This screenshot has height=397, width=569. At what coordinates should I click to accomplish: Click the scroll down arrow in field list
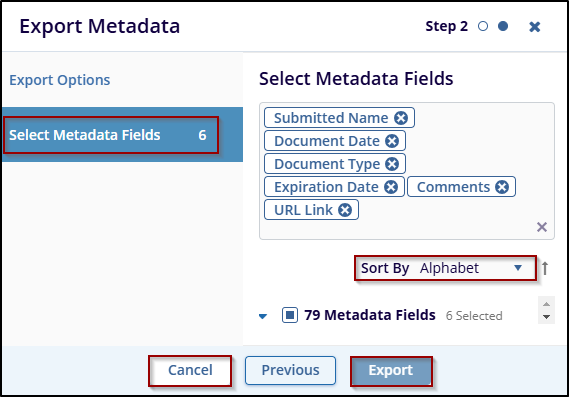pyautogui.click(x=547, y=317)
